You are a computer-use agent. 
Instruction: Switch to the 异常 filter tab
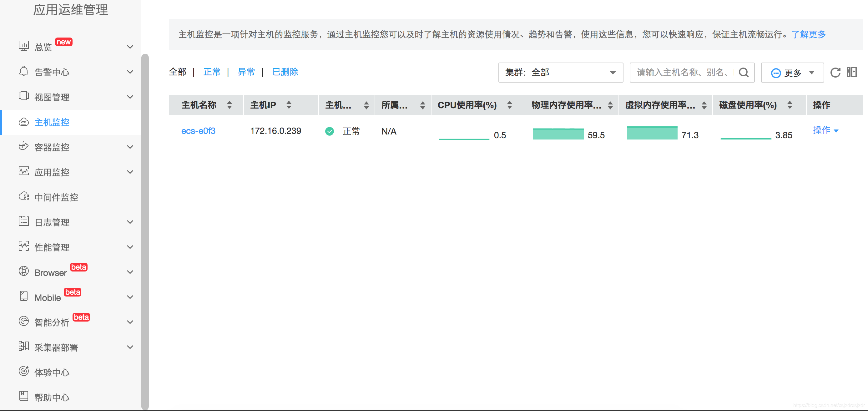click(x=246, y=72)
